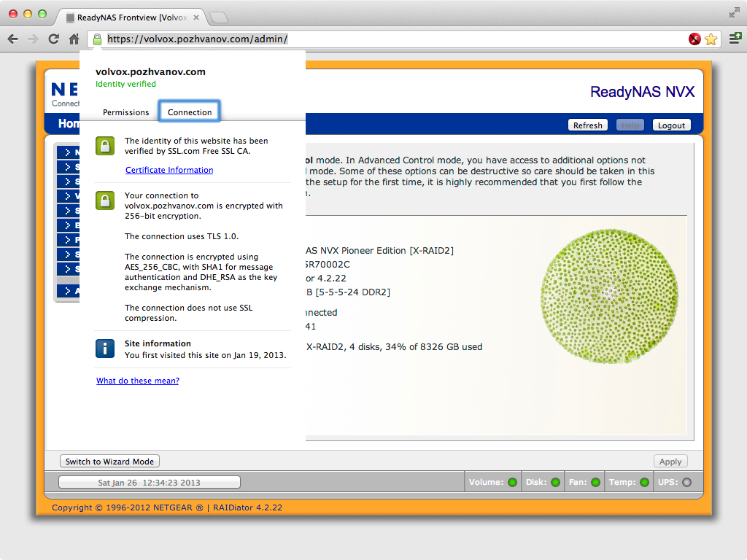
Task: Bookmark this page with the star icon
Action: click(711, 39)
